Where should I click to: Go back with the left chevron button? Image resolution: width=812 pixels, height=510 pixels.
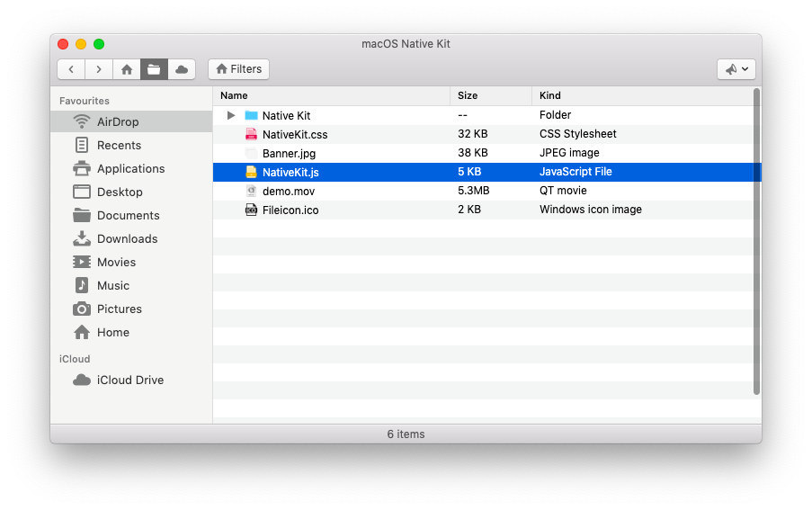[x=71, y=69]
